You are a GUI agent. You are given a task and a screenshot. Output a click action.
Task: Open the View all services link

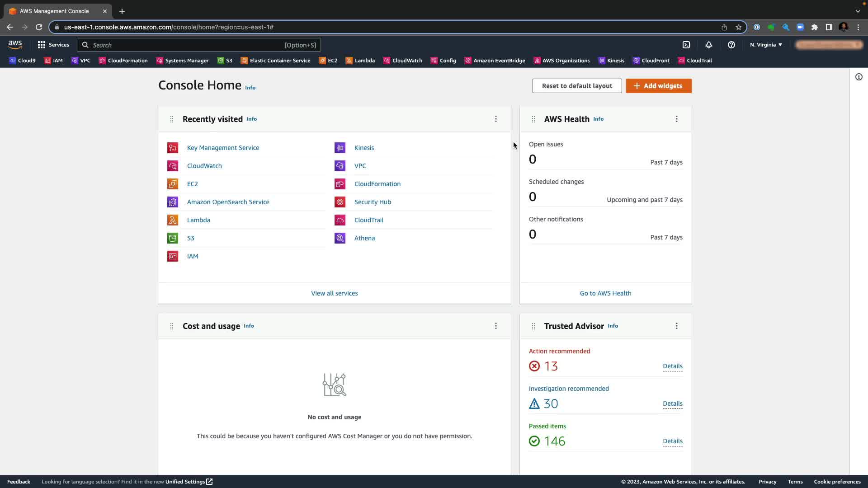click(334, 293)
